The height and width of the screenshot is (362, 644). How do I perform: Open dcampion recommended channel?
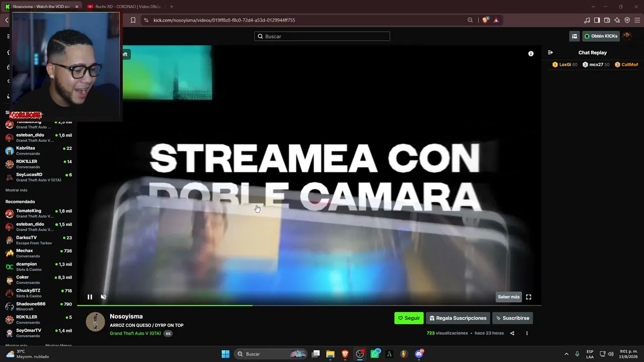point(38,267)
